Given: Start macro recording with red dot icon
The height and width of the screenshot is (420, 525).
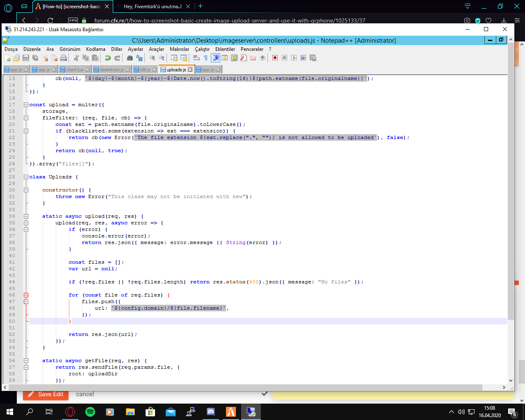Looking at the screenshot, I should (x=275, y=58).
